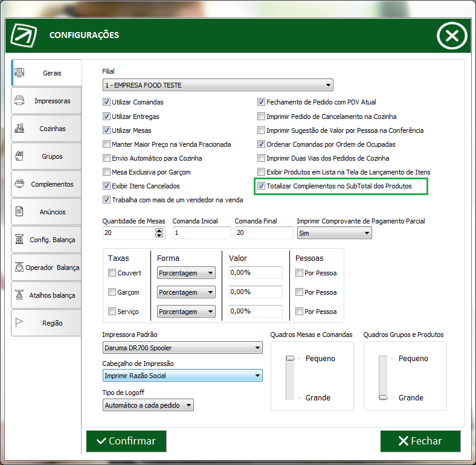This screenshot has width=476, height=465.
Task: Toggle Ordenar Comandas por Ordem de Ocupadas
Action: pyautogui.click(x=261, y=144)
